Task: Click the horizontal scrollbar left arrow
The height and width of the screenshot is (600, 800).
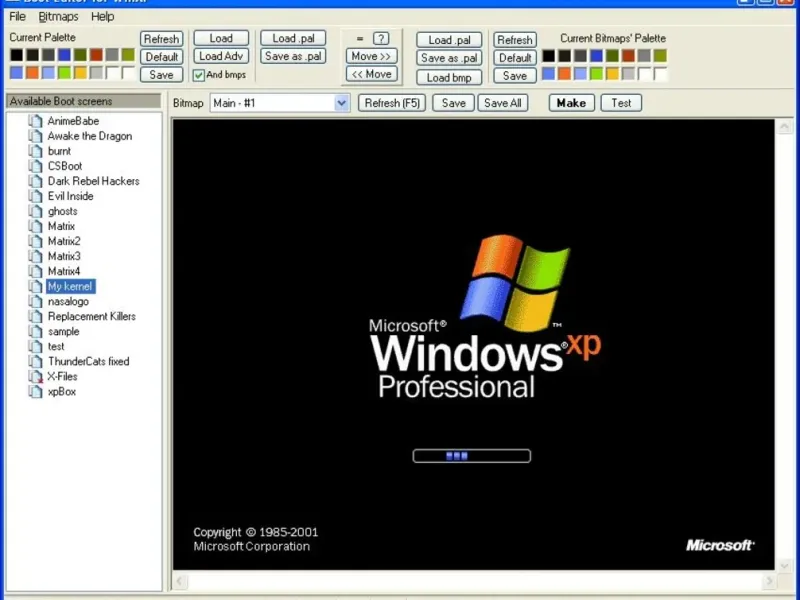Action: pos(180,581)
